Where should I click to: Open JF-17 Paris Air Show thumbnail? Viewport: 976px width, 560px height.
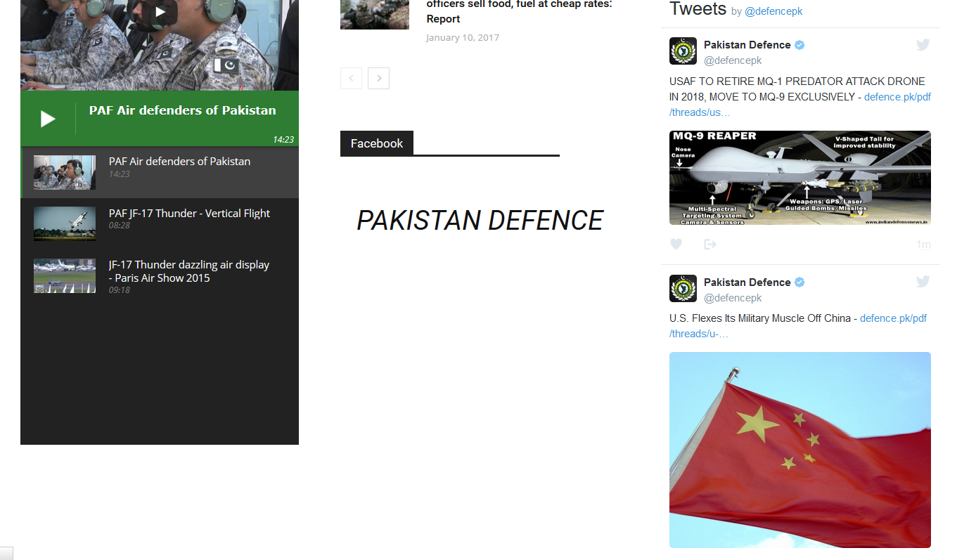(65, 276)
